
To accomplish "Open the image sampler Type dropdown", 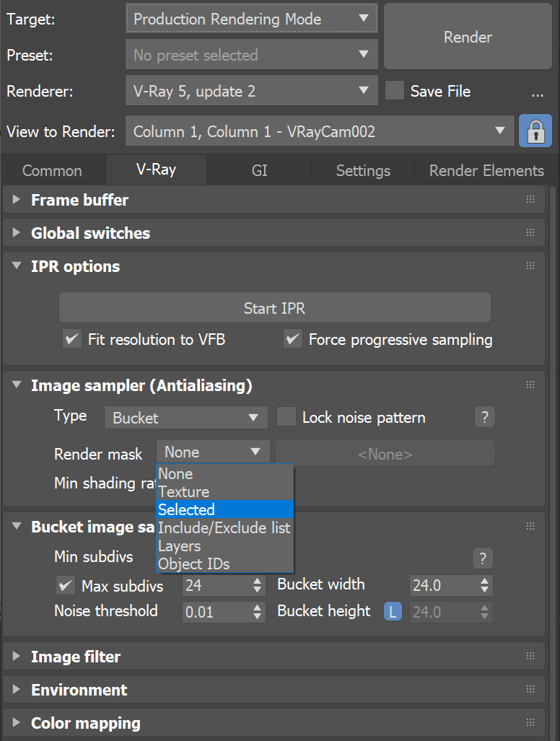I will pos(185,417).
